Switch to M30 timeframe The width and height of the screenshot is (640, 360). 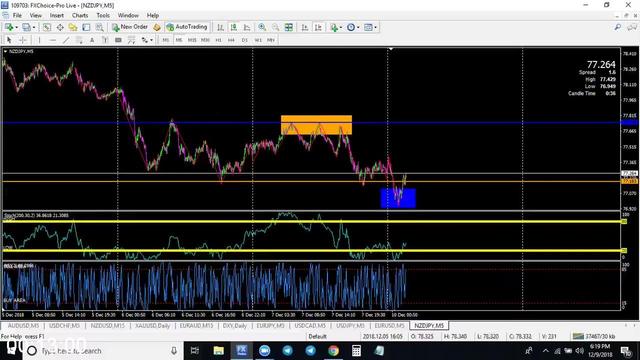coord(205,40)
